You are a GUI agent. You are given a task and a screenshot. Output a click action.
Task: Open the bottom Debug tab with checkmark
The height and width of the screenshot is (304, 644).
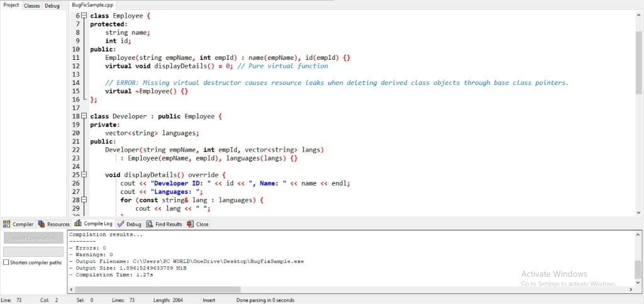(x=130, y=224)
